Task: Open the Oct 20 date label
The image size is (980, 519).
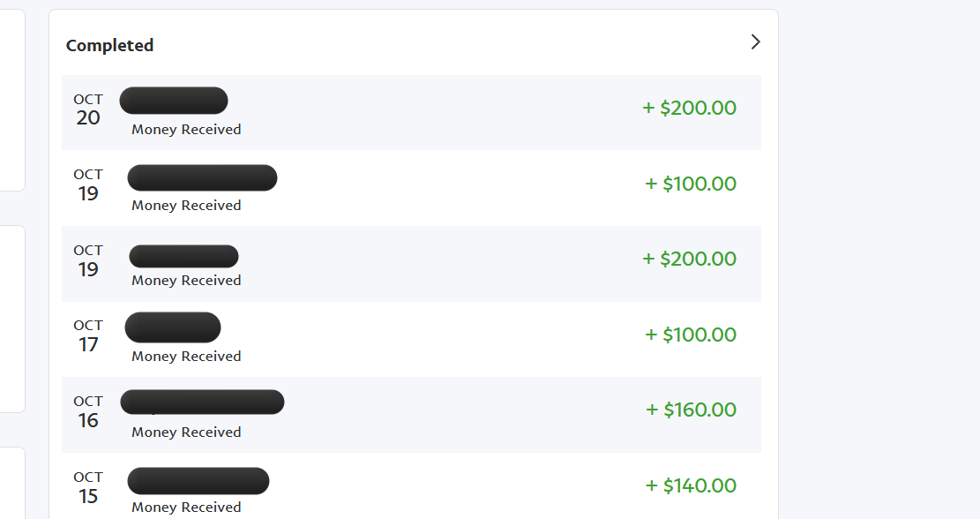Action: coord(88,109)
